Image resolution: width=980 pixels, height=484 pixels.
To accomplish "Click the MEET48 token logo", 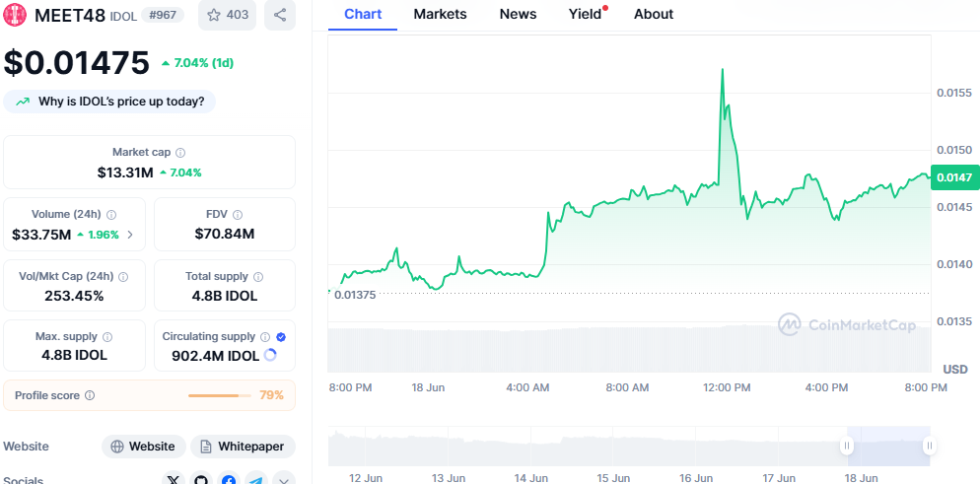I will [15, 15].
